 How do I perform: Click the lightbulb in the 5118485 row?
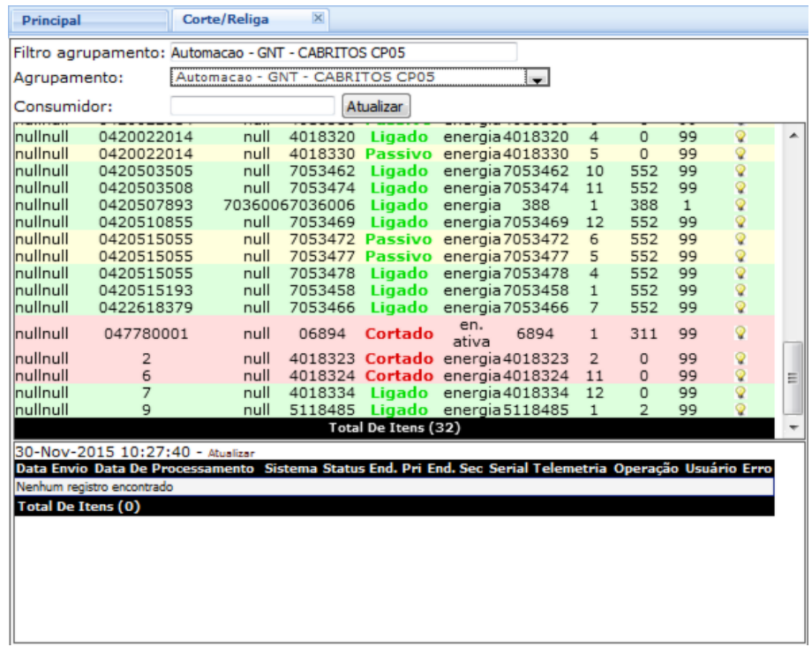[x=741, y=410]
